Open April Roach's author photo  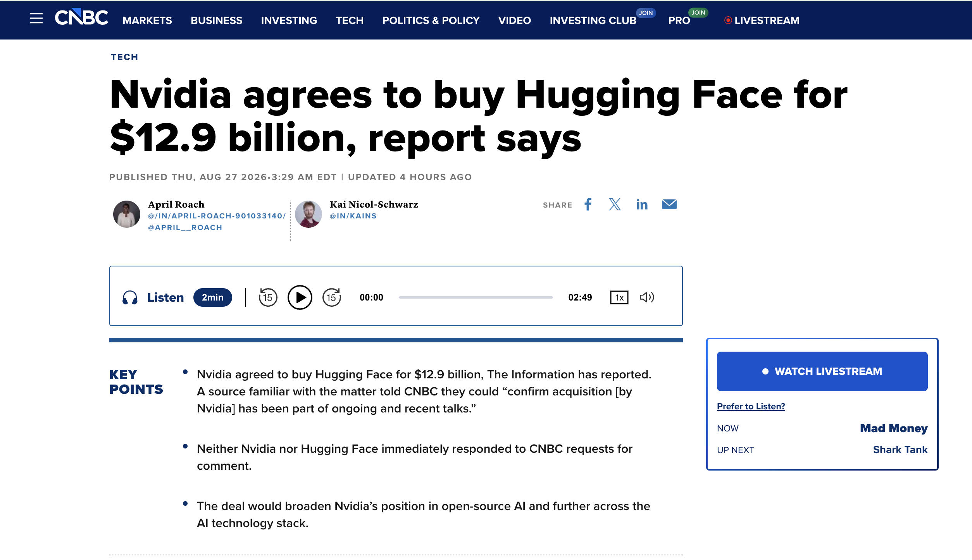(127, 214)
